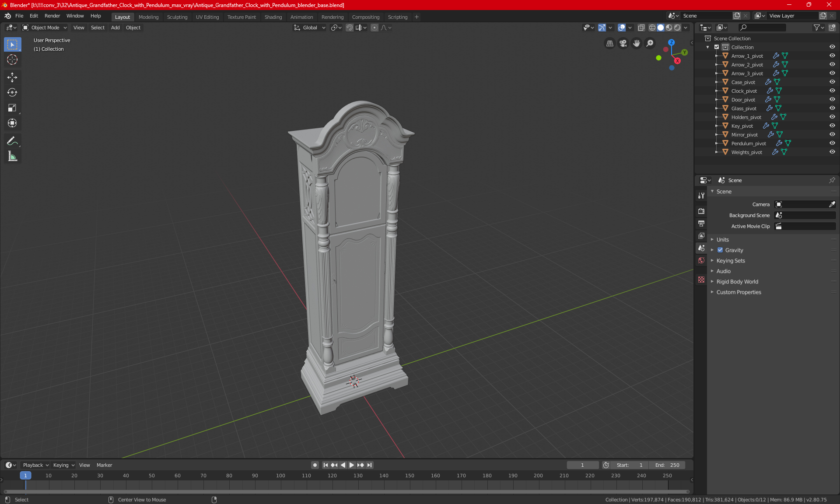Open the File menu

click(19, 16)
